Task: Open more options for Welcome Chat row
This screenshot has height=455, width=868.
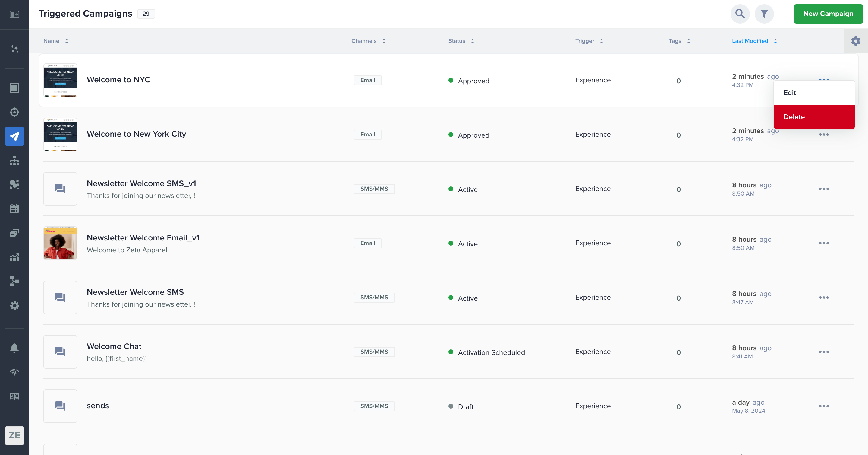Action: tap(823, 352)
